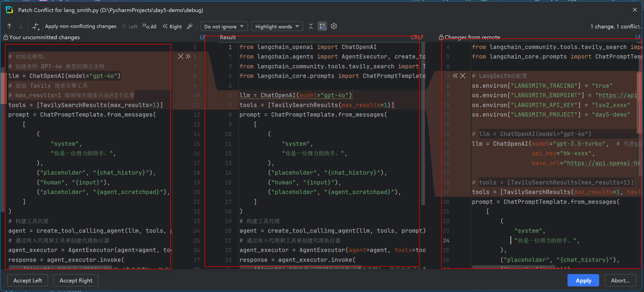Go to next difference with down arrow
This screenshot has height=292, width=644.
(21, 26)
